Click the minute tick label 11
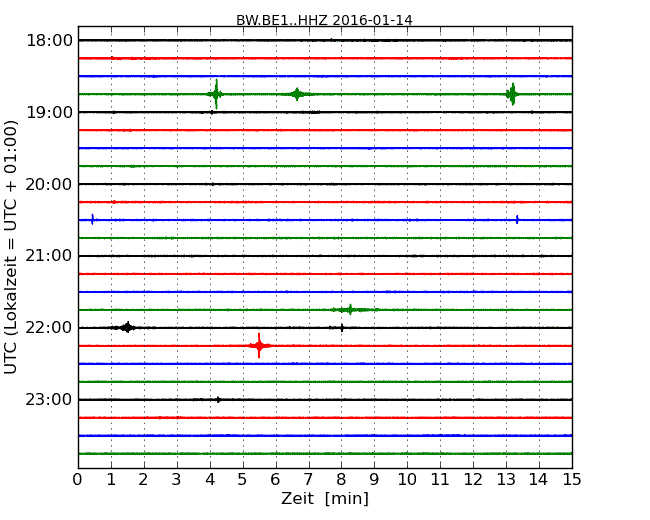Screen dimensions: 650x520 tap(440, 480)
